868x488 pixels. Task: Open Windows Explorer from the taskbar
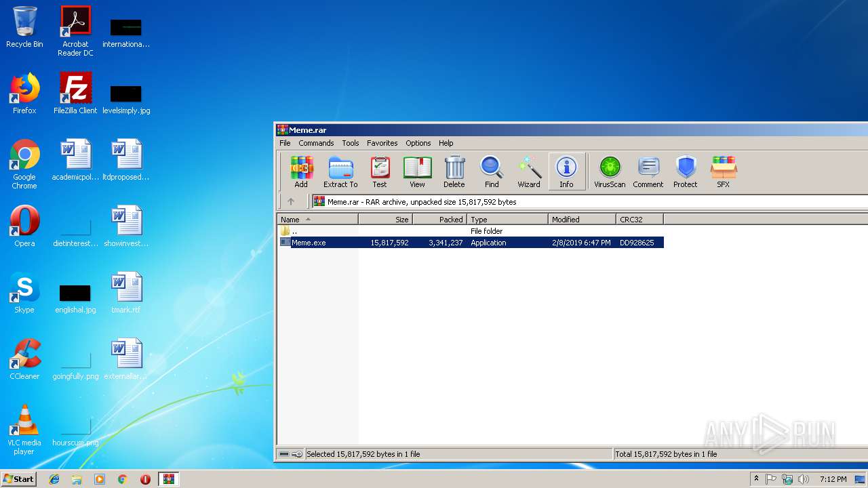[x=77, y=479]
